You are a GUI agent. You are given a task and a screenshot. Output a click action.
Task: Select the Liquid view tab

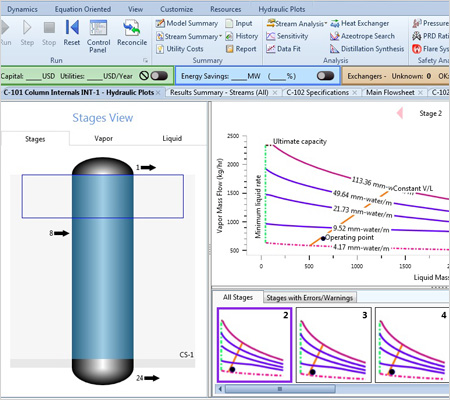click(172, 138)
